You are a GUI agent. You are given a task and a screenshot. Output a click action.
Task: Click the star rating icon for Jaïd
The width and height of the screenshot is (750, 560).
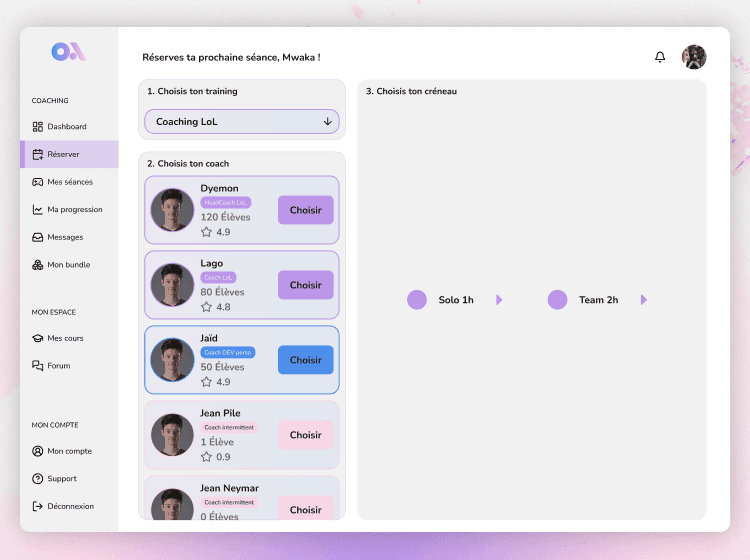tap(206, 382)
